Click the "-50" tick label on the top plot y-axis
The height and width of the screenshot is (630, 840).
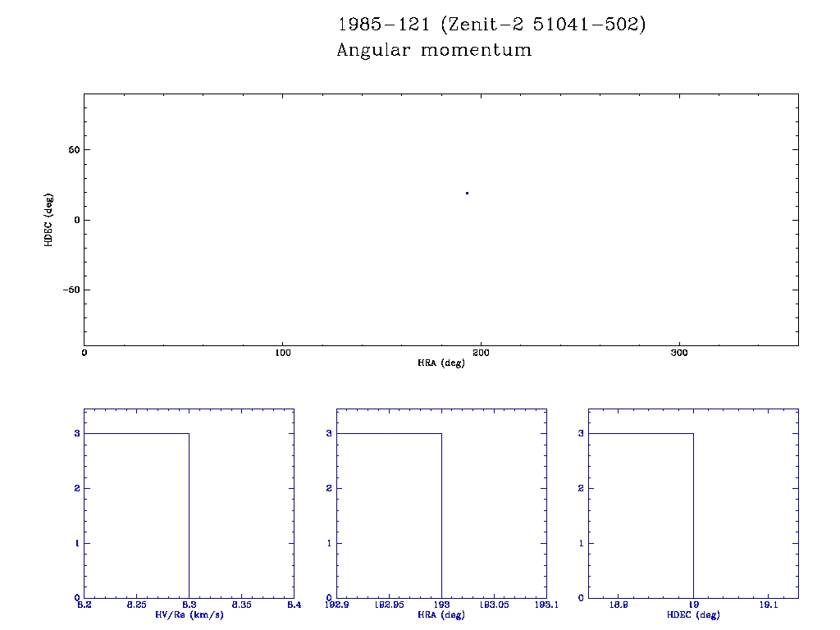[71, 290]
